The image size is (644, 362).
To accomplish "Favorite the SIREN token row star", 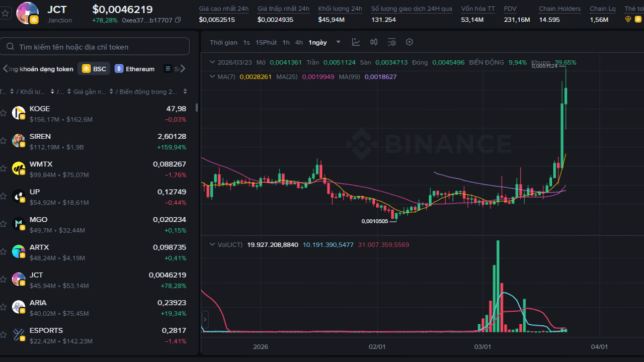I will [4, 141].
